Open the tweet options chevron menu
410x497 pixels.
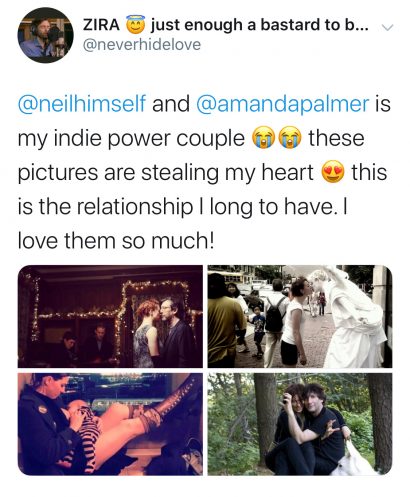click(387, 27)
